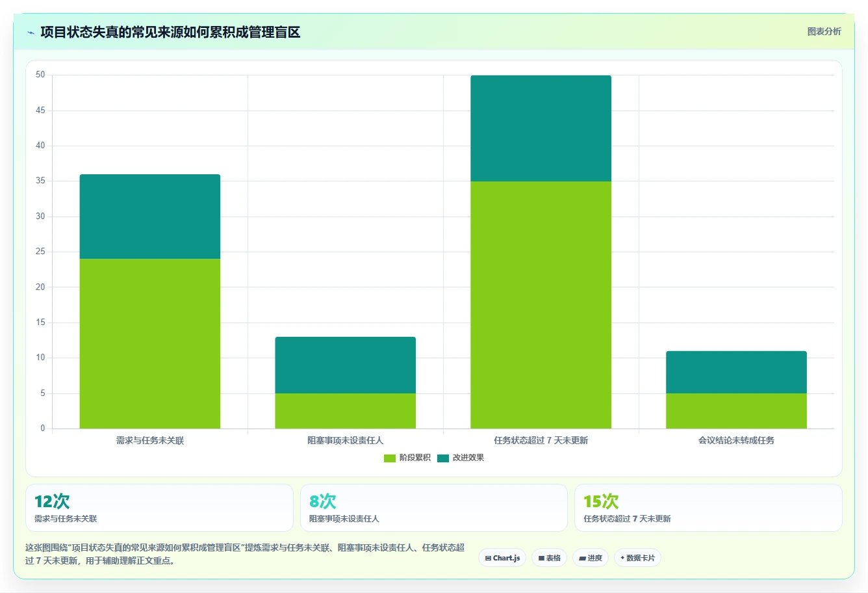
Task: Click the 图表分析 label in the header
Action: (824, 31)
